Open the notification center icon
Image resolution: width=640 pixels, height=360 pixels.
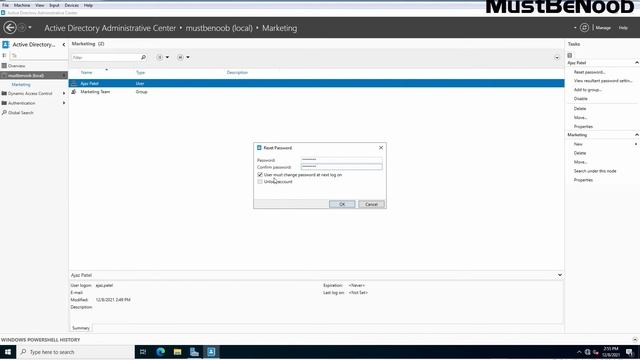[629, 352]
